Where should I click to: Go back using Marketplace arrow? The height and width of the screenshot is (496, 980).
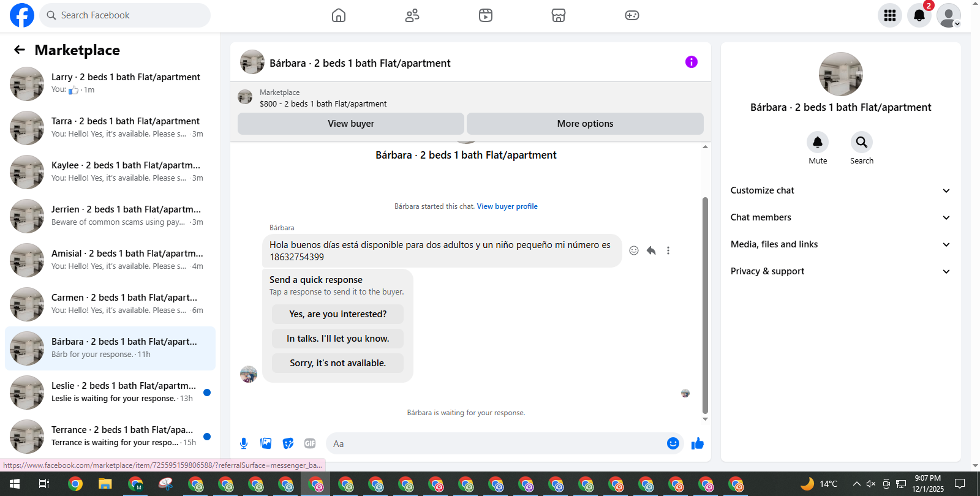pos(20,50)
